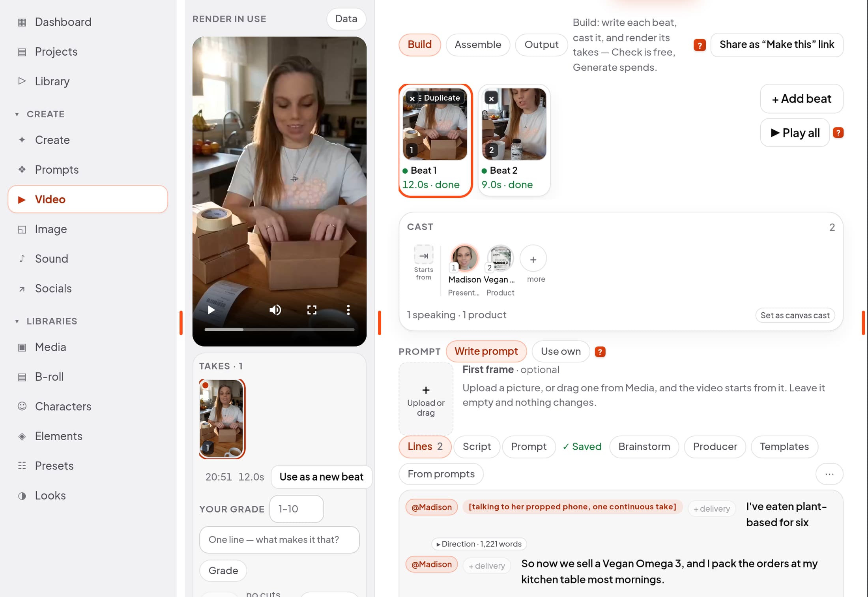This screenshot has height=597, width=868.
Task: Mute the video preview volume
Action: pyautogui.click(x=275, y=310)
